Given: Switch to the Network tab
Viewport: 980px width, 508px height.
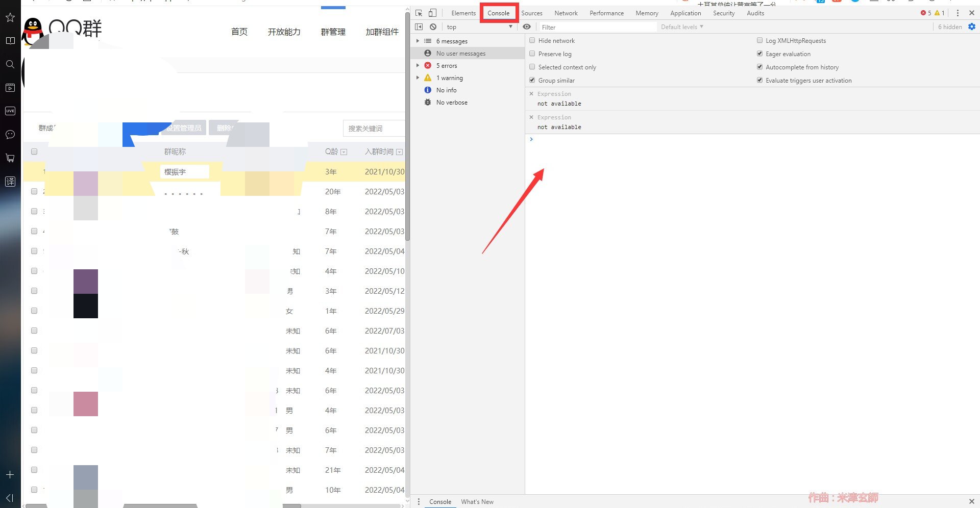Looking at the screenshot, I should pyautogui.click(x=566, y=13).
